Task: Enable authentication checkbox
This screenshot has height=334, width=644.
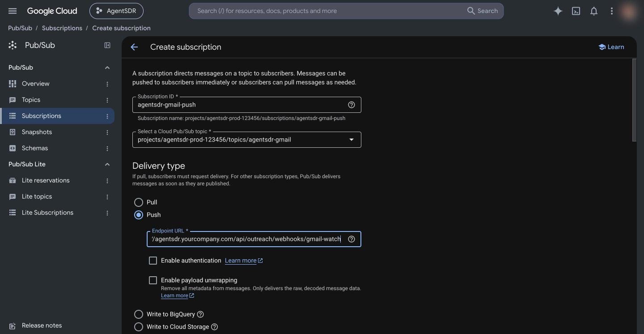Action: coord(153,261)
